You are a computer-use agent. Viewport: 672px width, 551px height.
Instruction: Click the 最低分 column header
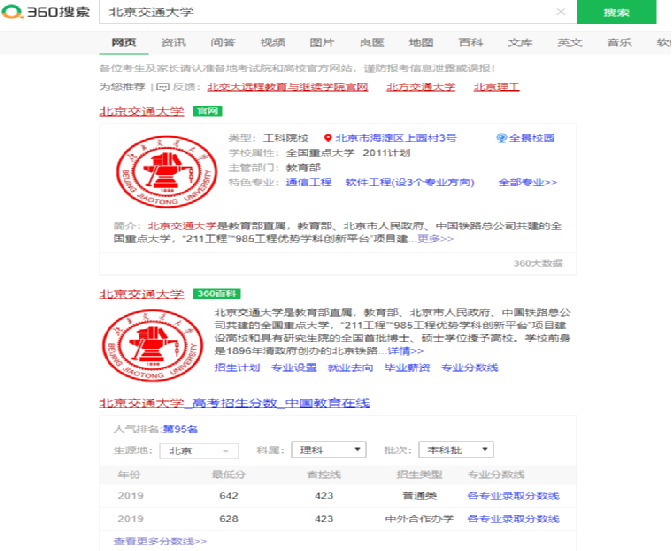coord(229,475)
